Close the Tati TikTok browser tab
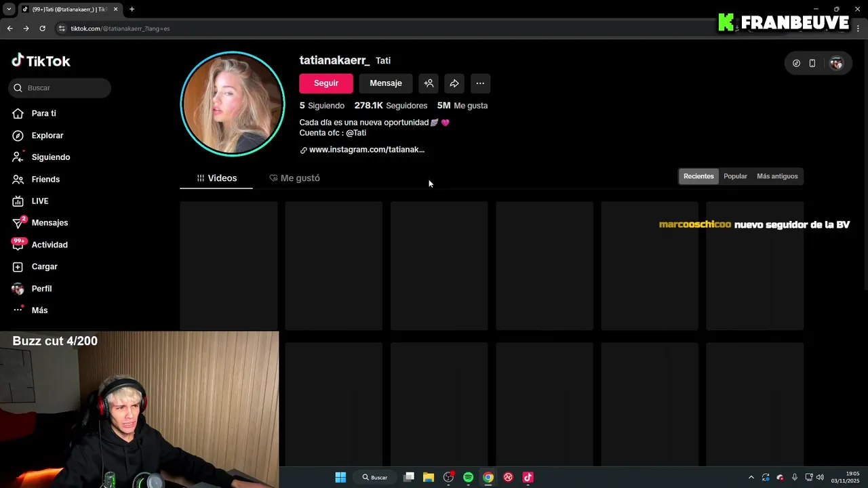 tap(116, 9)
